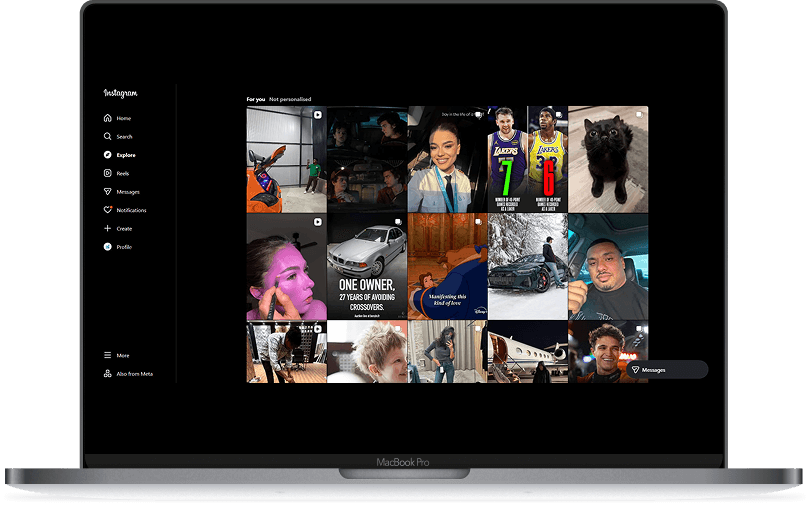Open Profile from the avatar icon

108,247
